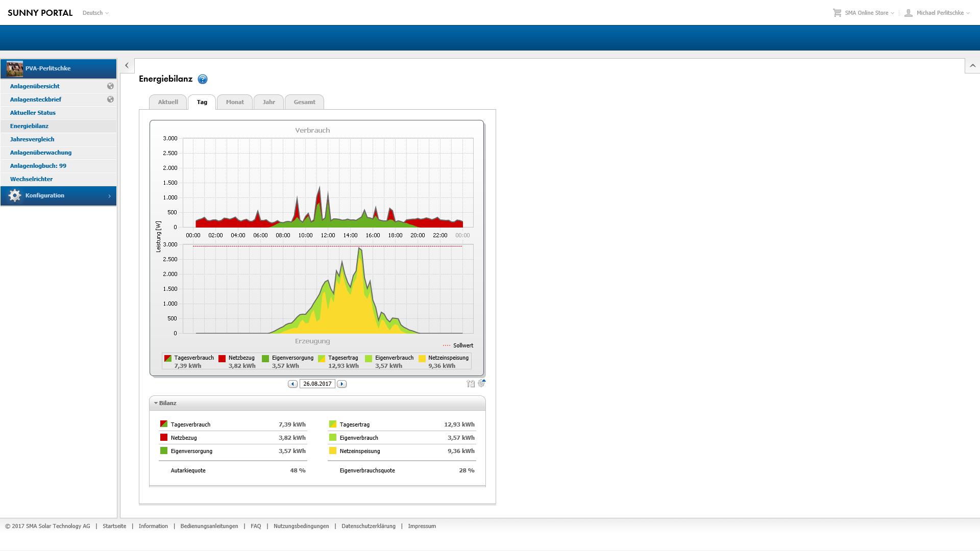Click globe icon beside Anlagensteckbrief
This screenshot has height=551, width=980.
[x=110, y=99]
